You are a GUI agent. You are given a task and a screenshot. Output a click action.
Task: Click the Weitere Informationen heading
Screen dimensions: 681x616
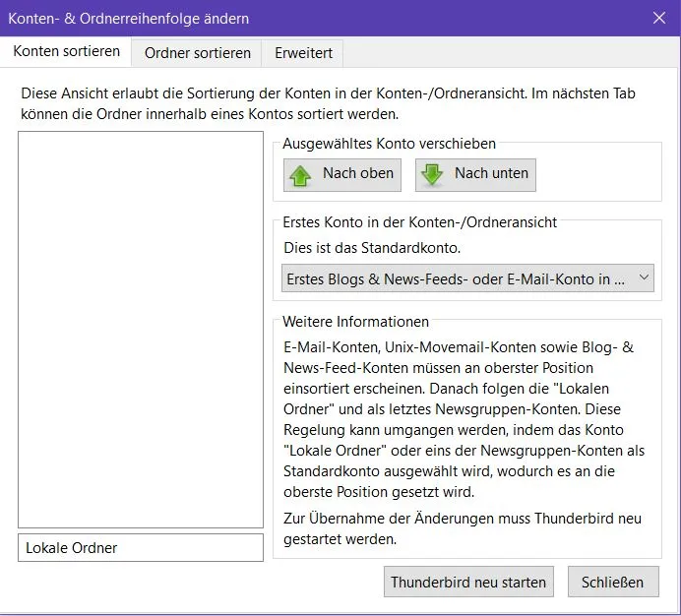click(355, 322)
